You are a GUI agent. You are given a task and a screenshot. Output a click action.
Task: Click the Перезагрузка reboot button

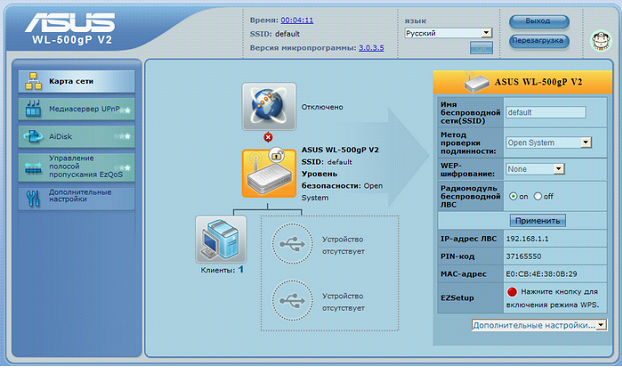coord(539,41)
